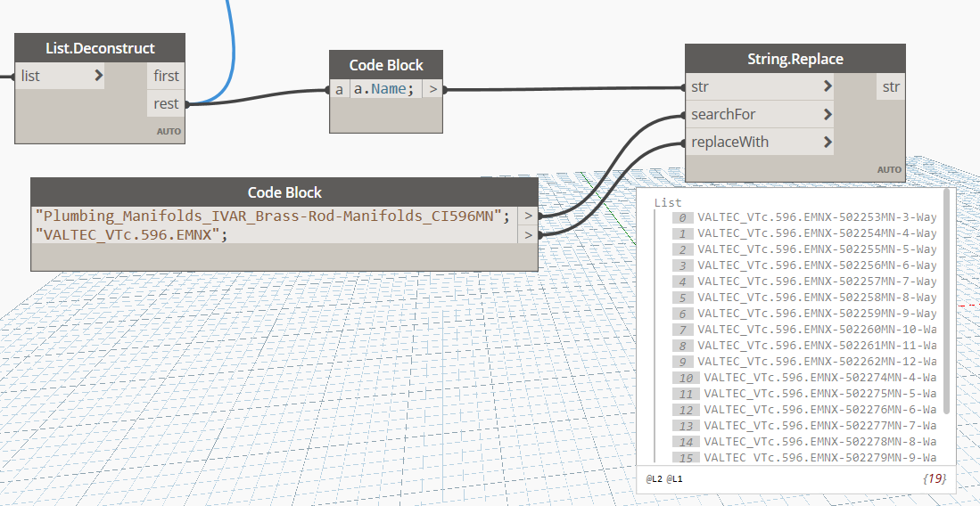Edit the "VALTEC_VTc.596.EMNX" string line

[x=131, y=235]
